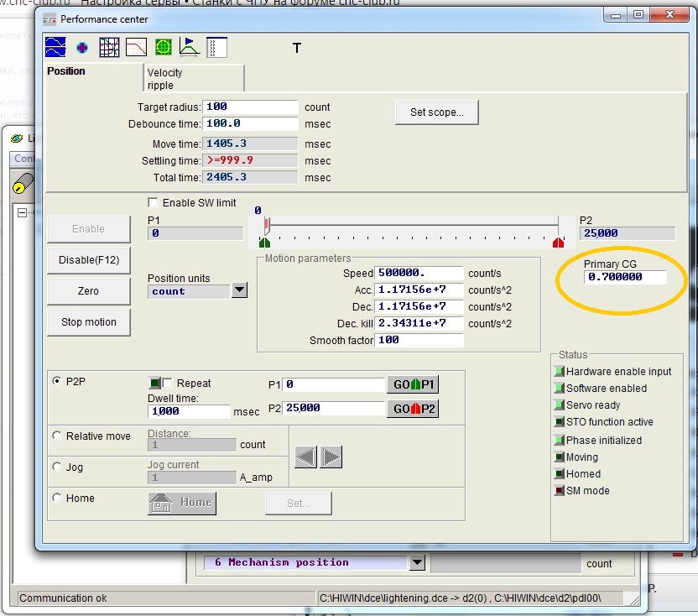698x616 pixels.
Task: Click the Speed input field
Action: click(419, 273)
